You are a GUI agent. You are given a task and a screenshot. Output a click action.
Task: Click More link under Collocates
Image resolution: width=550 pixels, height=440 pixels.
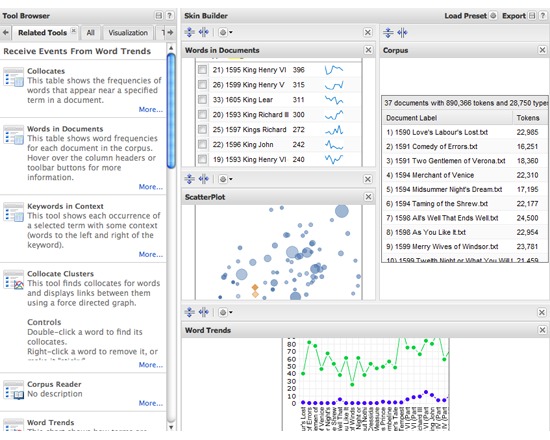coord(150,109)
